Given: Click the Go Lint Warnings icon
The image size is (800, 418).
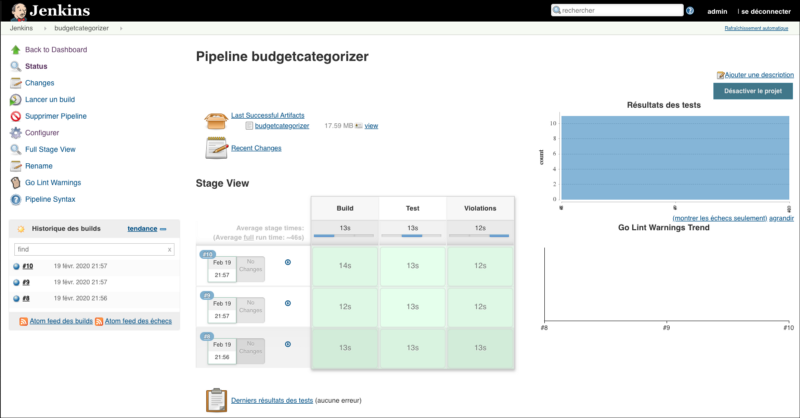Looking at the screenshot, I should [15, 182].
